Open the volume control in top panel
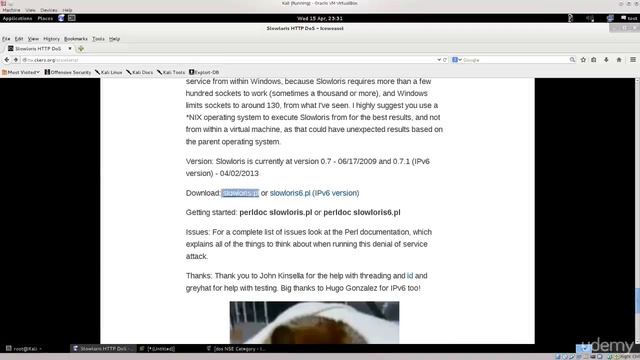Image resolution: width=640 pixels, height=360 pixels. [590, 18]
